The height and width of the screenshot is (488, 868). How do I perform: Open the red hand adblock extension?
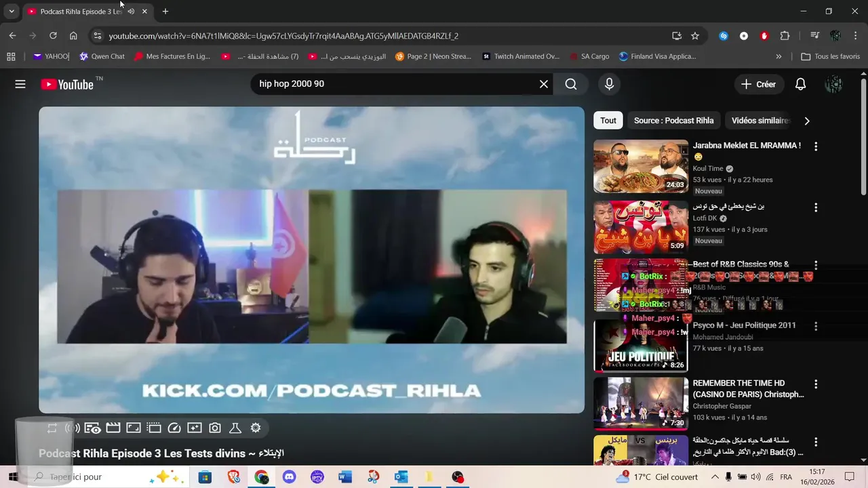(x=764, y=36)
